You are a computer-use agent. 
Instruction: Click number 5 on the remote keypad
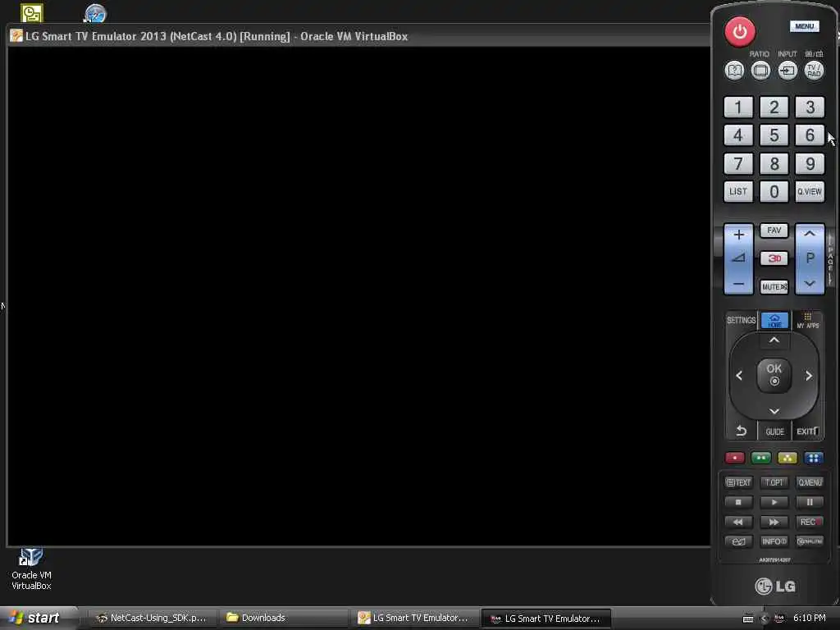coord(774,135)
